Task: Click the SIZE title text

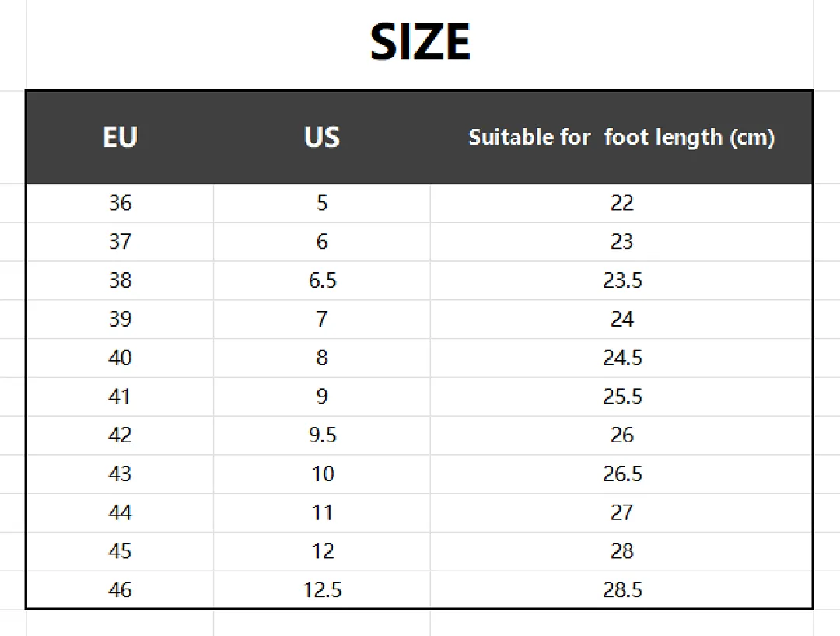Action: click(420, 42)
